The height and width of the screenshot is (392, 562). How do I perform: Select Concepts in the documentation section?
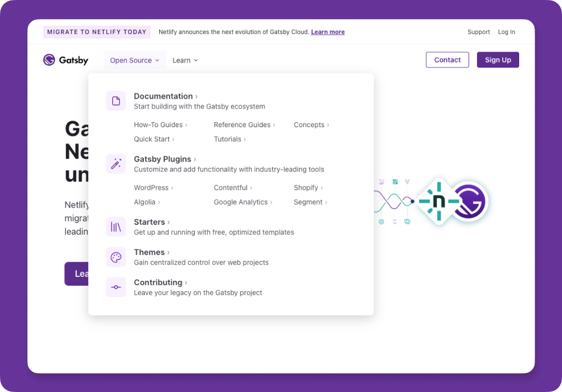coord(311,124)
